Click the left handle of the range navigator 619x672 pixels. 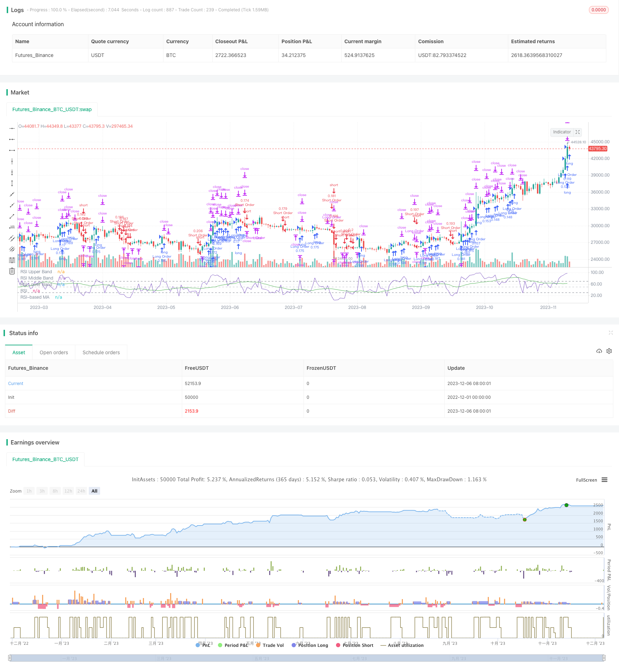click(10, 658)
